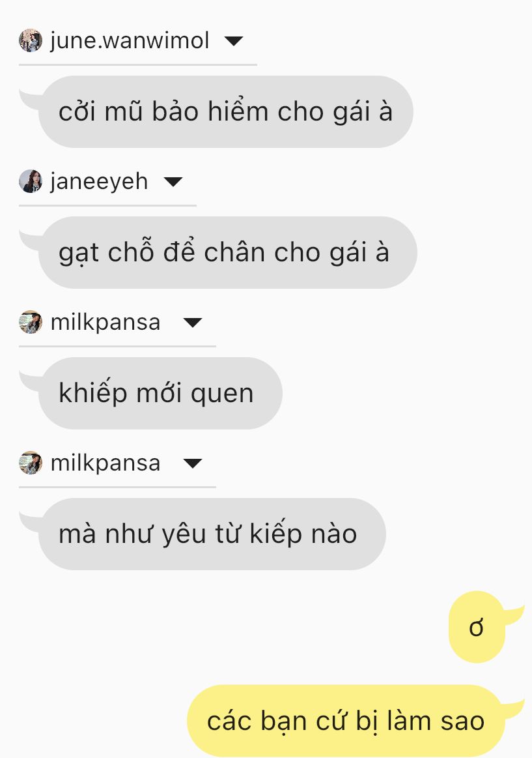Screen dimensions: 532x758
Task: Click milkpansa's name above 'khiếp mới quen'
Action: [x=105, y=323]
